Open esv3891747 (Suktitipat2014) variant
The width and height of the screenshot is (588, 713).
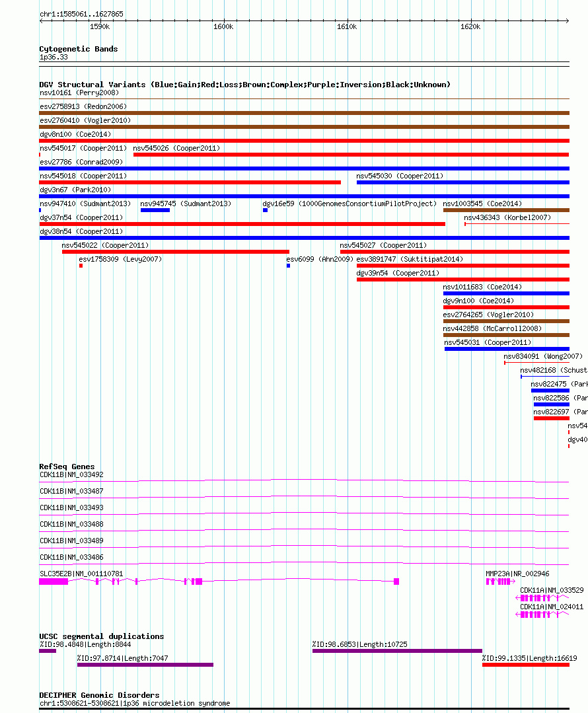[x=463, y=266]
